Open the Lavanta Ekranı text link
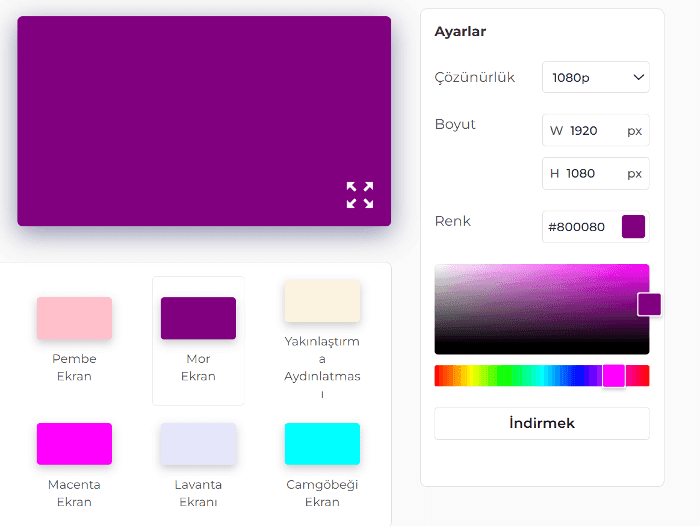 [198, 493]
